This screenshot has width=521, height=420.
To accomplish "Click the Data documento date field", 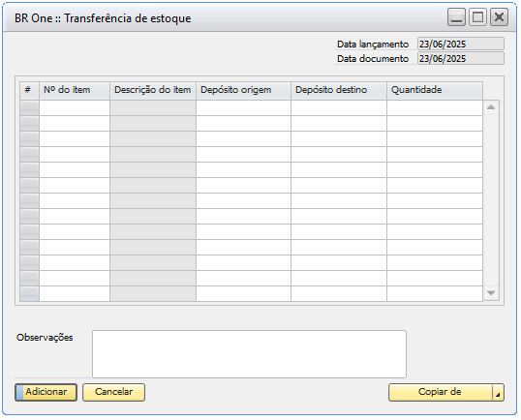I will click(461, 58).
